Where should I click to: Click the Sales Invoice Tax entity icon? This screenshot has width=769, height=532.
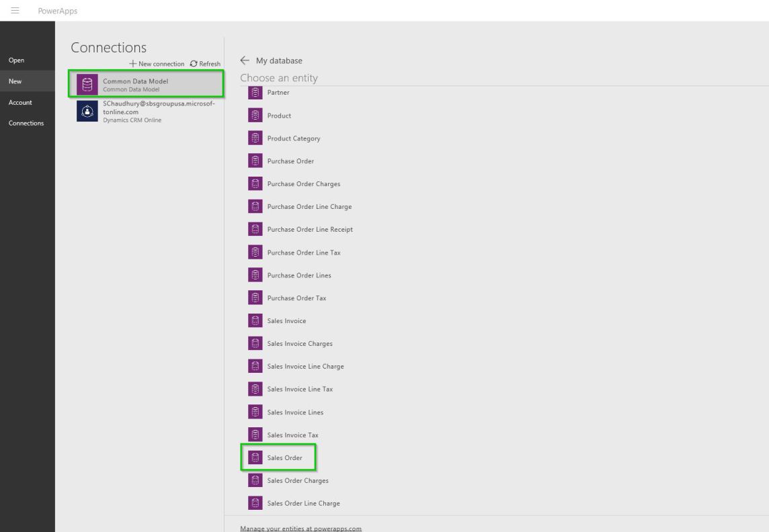click(255, 435)
